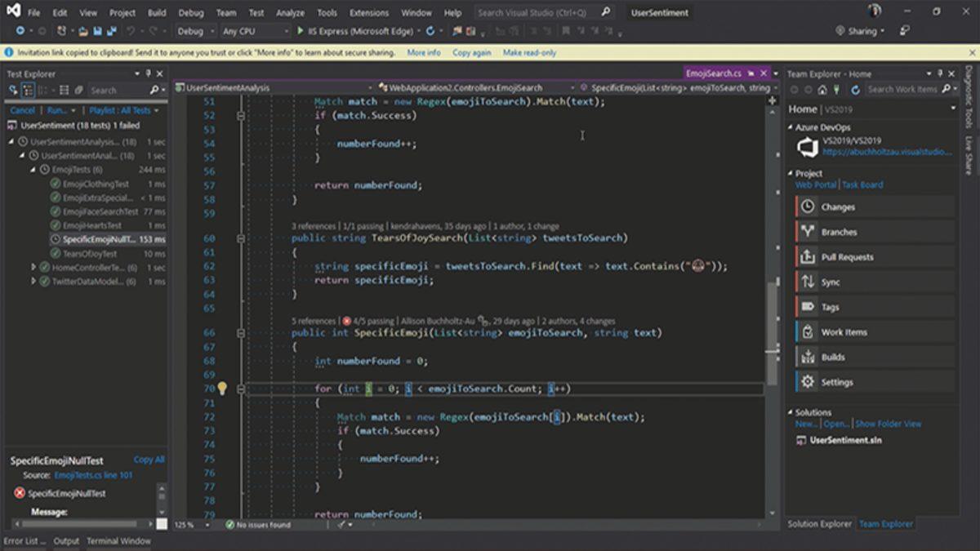Image resolution: width=980 pixels, height=551 pixels.
Task: Switch to the Solution Explorer tab
Action: [x=819, y=525]
